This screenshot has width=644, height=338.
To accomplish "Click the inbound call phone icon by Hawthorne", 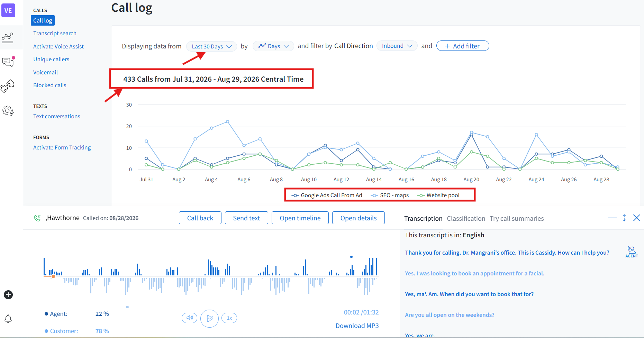I will tap(37, 218).
